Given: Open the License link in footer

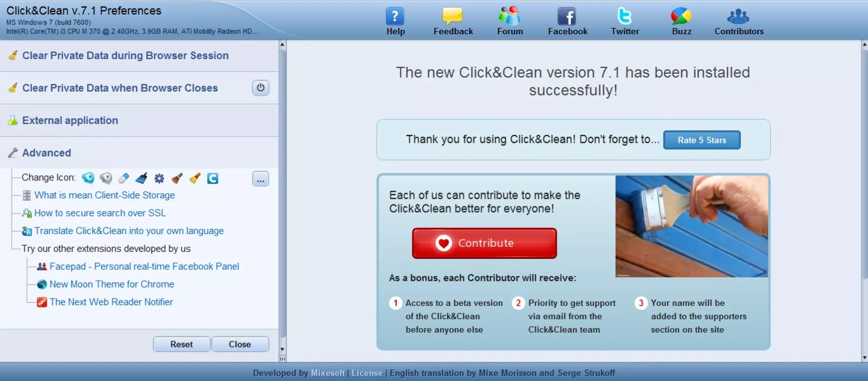Looking at the screenshot, I should click(x=367, y=373).
